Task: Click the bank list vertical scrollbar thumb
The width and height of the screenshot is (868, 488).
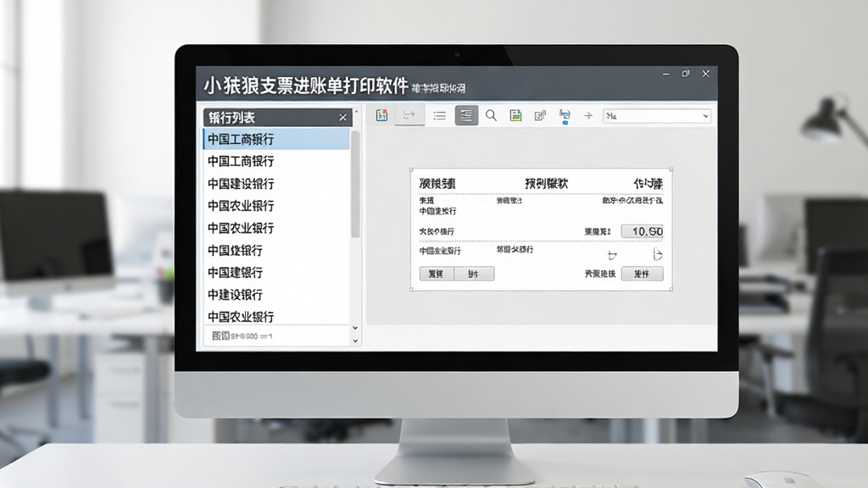Action: click(x=355, y=184)
